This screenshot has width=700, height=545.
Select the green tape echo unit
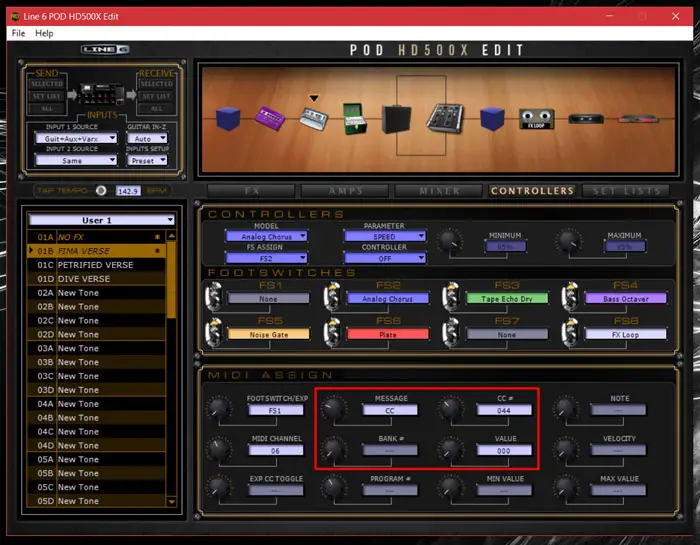pos(355,119)
